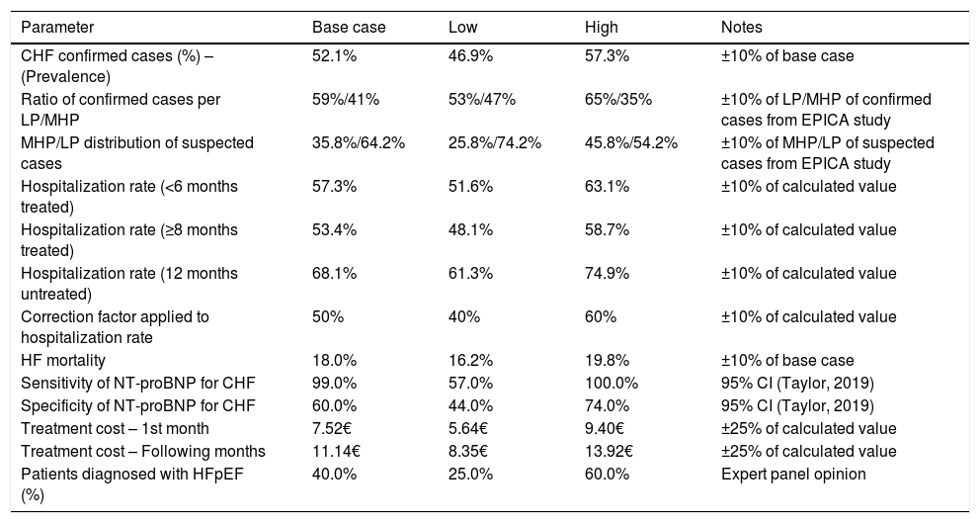Viewport: 980px width, 523px height.
Task: Click the MHP/LP low value 25.8%/74.2%
Action: point(494,143)
